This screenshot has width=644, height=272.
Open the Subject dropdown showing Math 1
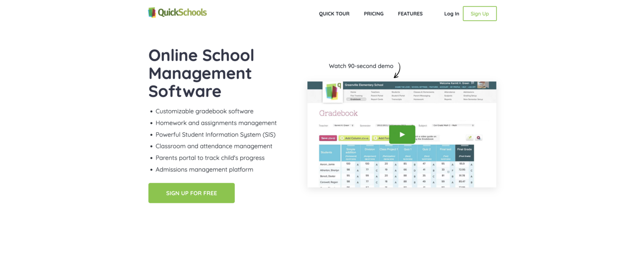[x=453, y=125]
